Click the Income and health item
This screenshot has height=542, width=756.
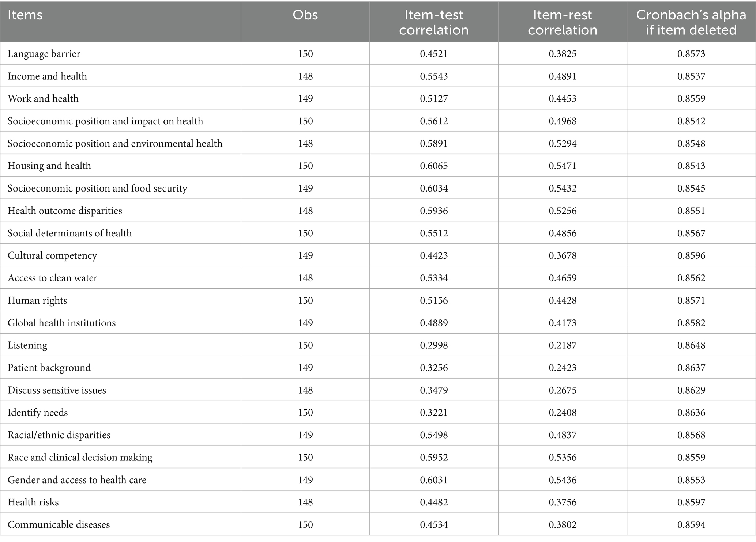tap(47, 76)
